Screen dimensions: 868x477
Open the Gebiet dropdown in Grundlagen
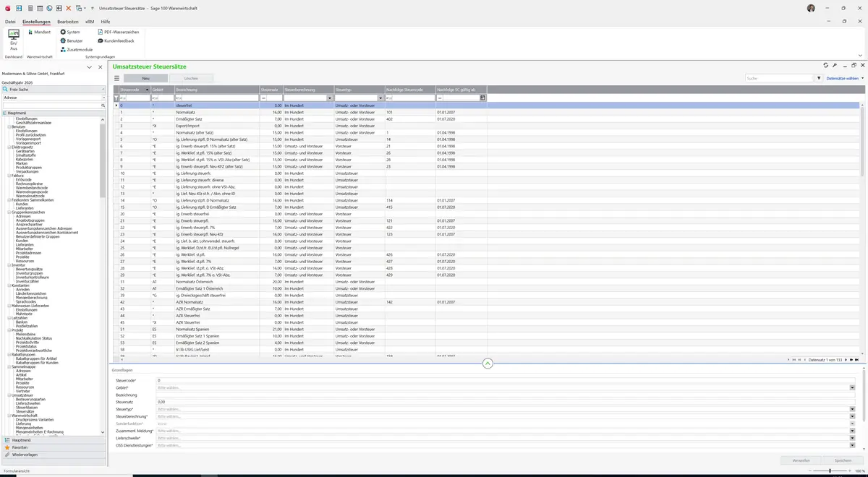click(x=852, y=387)
